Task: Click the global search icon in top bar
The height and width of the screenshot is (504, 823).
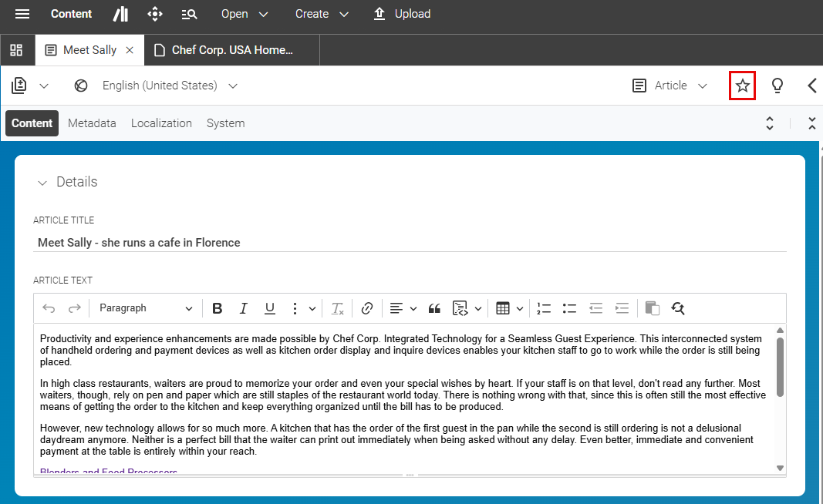Action: [x=189, y=14]
